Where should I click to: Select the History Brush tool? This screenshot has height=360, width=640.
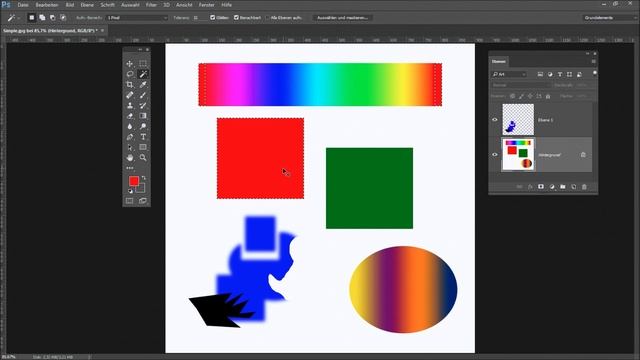pyautogui.click(x=143, y=105)
